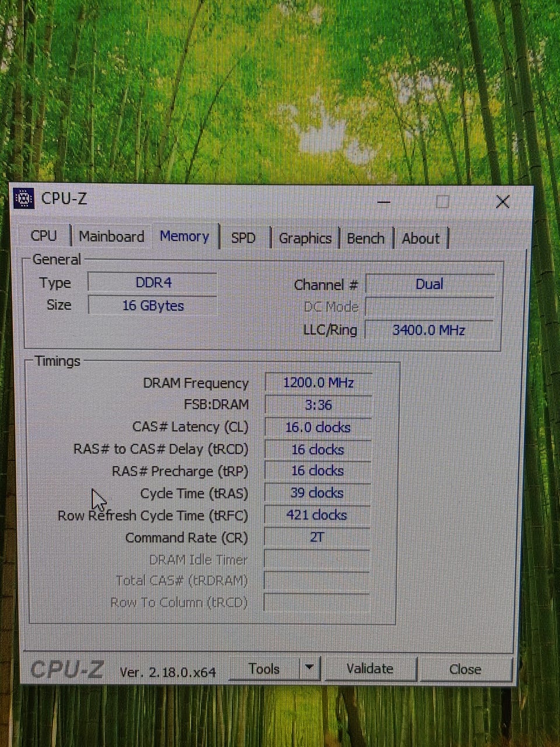This screenshot has height=747, width=560.
Task: Click the empty Row To Column field
Action: click(317, 602)
